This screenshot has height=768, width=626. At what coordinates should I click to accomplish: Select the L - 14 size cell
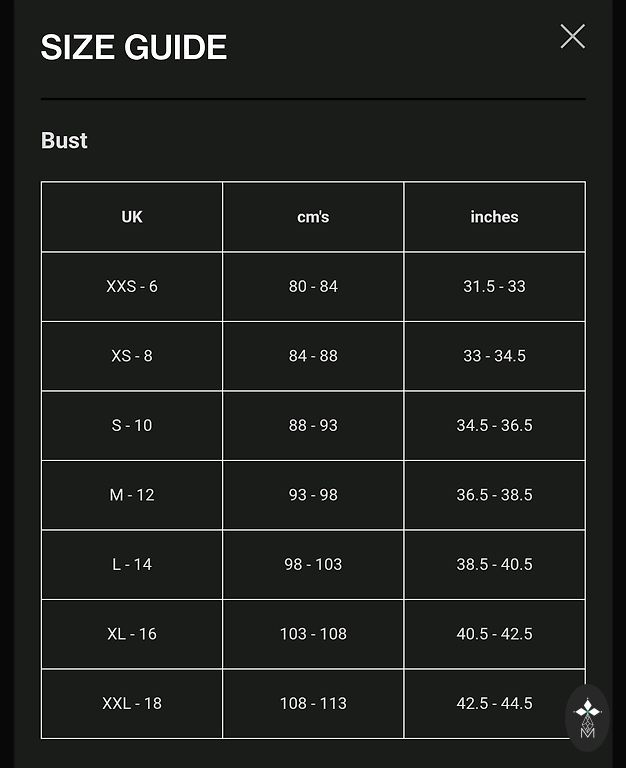(132, 564)
